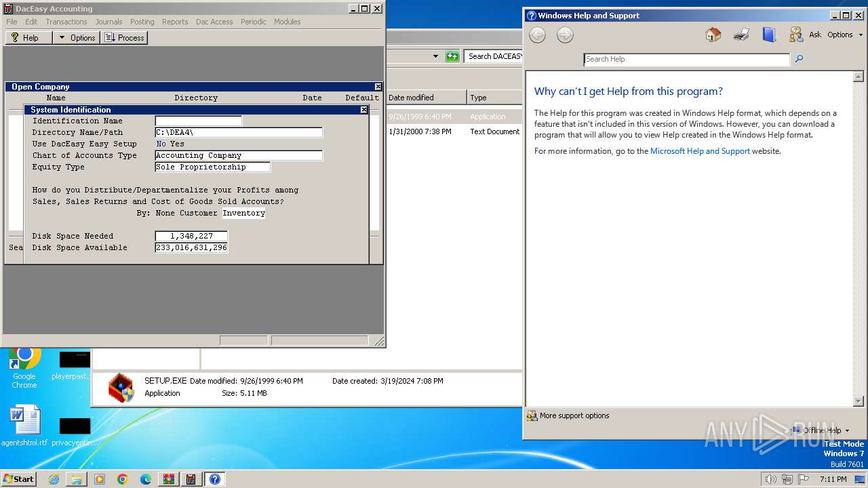Open the Reports menu
Screen dimensions: 868x488
(x=175, y=22)
